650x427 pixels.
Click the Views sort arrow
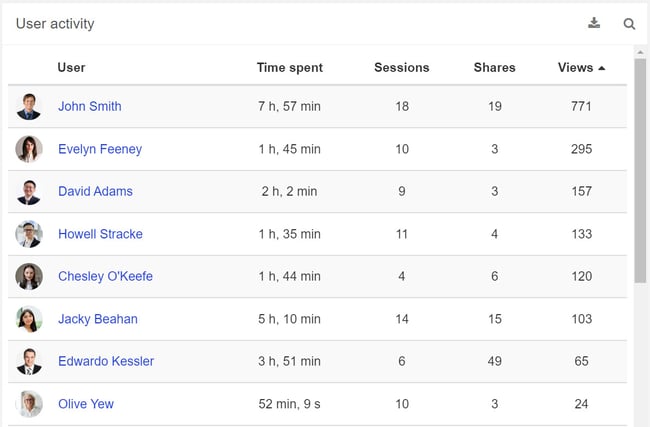[x=602, y=68]
